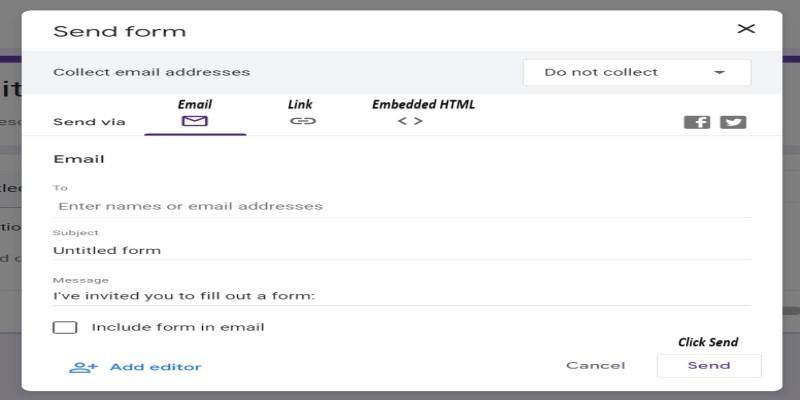800x400 pixels.
Task: Click the collect emails dropdown arrow
Action: [719, 72]
